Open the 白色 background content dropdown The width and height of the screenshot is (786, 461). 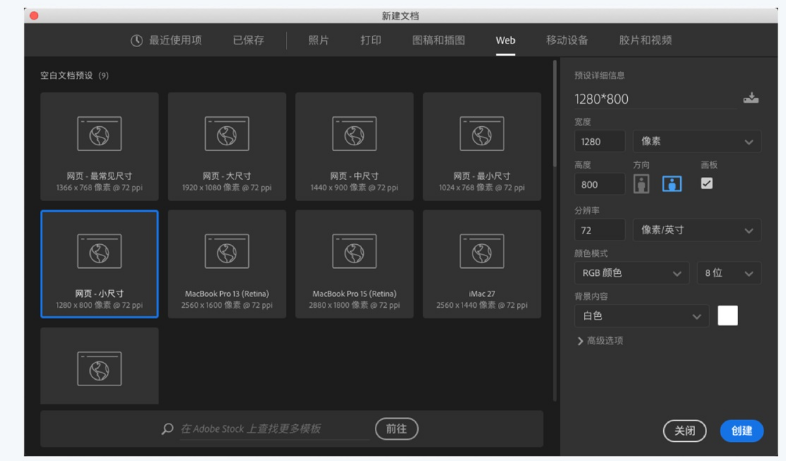coord(641,316)
